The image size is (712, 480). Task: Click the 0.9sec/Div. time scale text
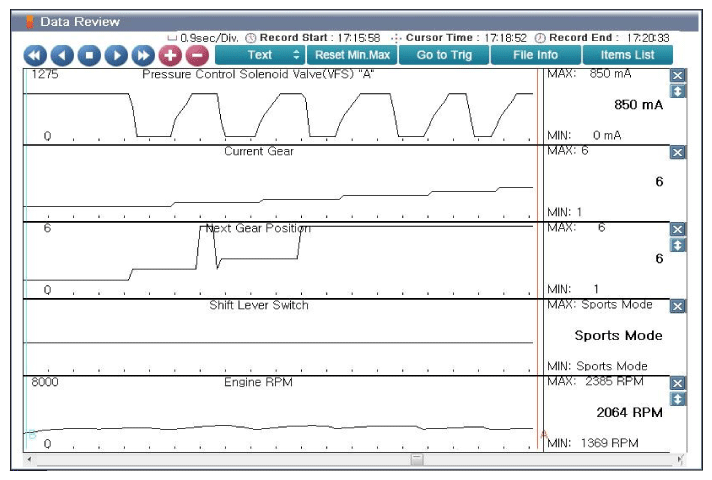pyautogui.click(x=209, y=38)
